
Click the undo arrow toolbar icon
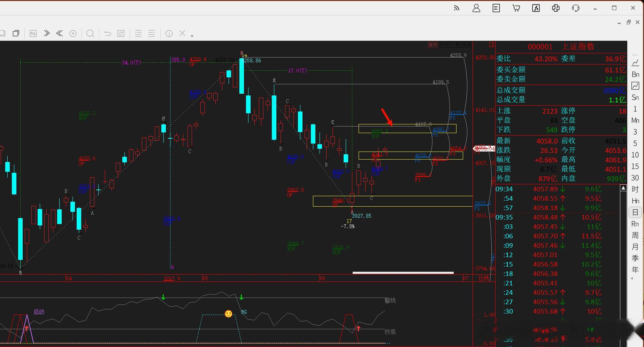tap(108, 33)
